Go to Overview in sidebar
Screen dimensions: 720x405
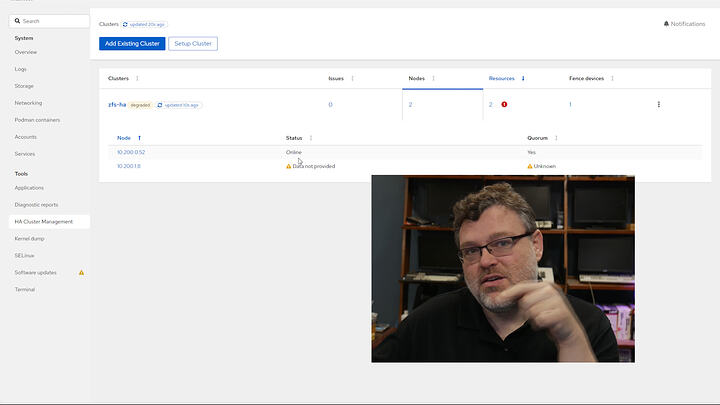(x=26, y=52)
